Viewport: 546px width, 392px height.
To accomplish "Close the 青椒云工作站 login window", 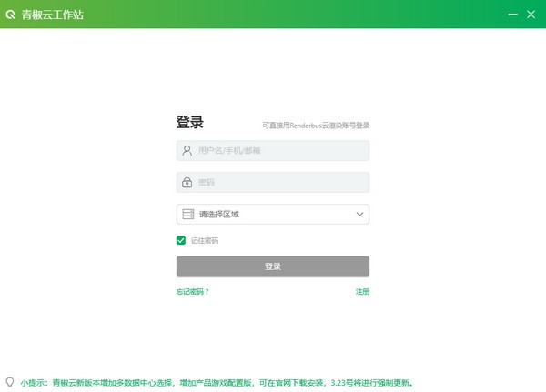I will click(531, 14).
